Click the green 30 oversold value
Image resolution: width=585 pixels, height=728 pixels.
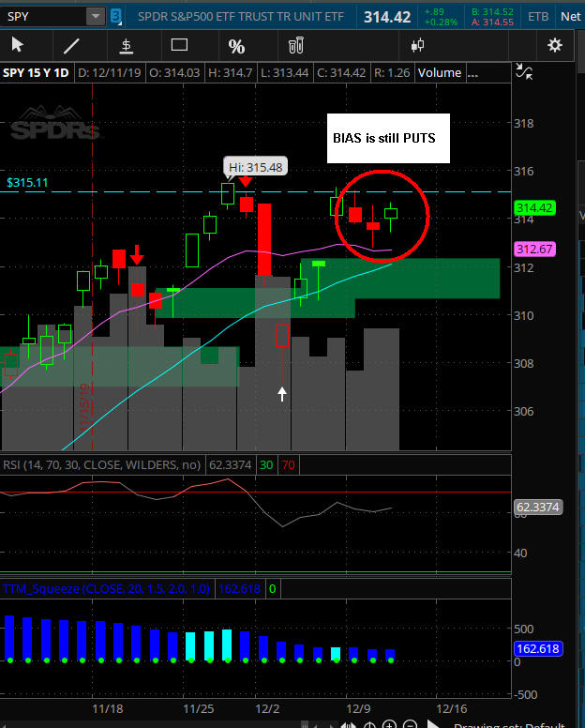(266, 464)
